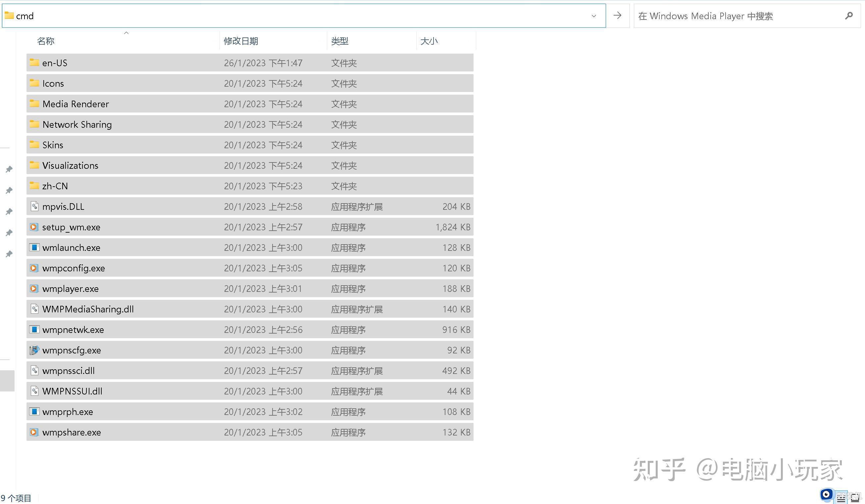
Task: Click the wmpnetwk.exe application icon
Action: click(34, 329)
